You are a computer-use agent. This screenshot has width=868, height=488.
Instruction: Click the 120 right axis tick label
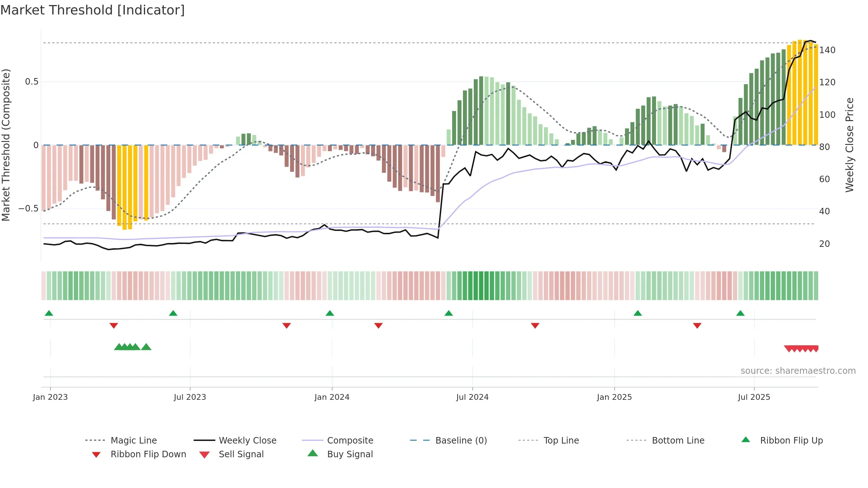(827, 82)
